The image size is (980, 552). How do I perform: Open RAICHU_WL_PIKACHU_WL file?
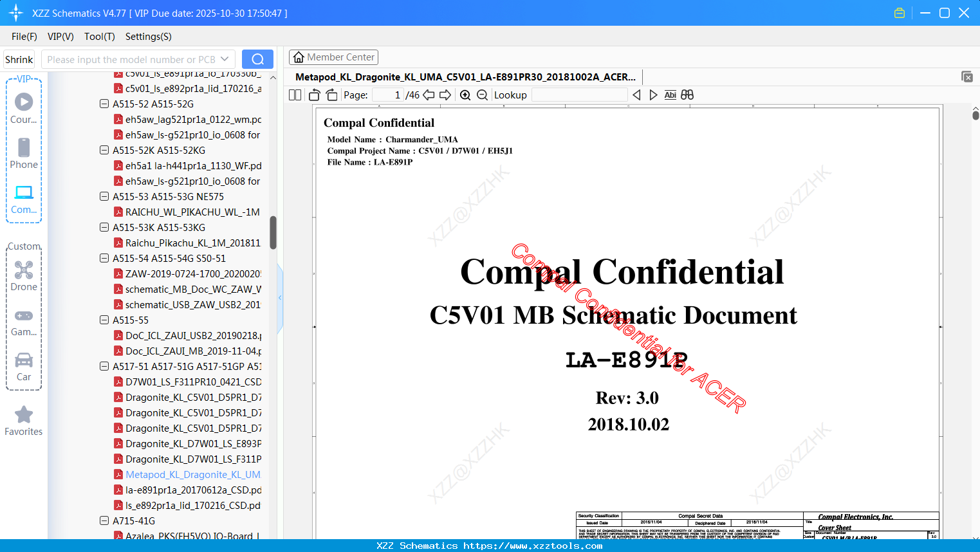(x=187, y=212)
